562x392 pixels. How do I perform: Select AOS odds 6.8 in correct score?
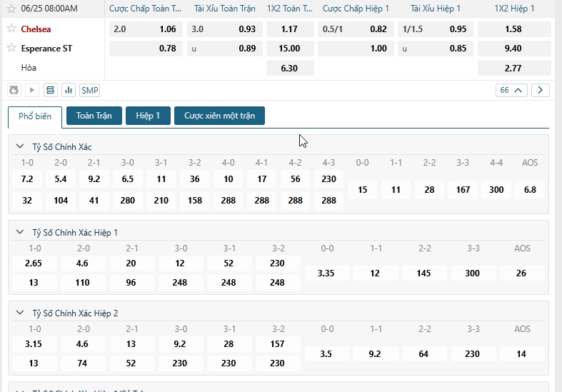529,190
